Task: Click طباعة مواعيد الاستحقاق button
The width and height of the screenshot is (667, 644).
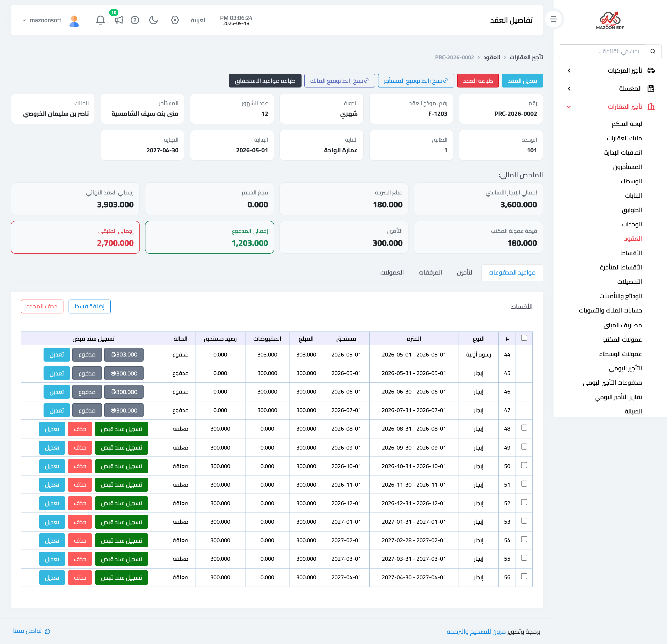Action: (265, 81)
